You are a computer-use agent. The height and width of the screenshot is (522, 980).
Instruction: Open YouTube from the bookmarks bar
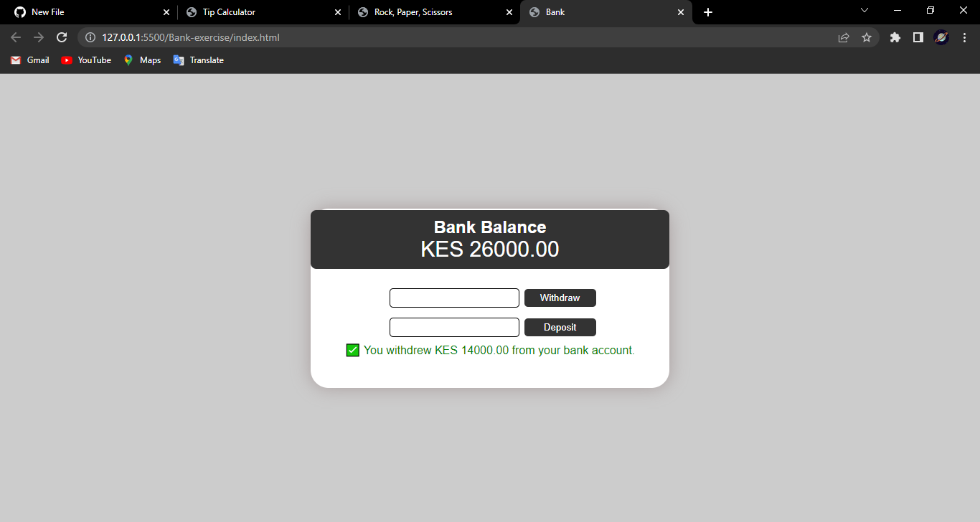click(x=85, y=60)
